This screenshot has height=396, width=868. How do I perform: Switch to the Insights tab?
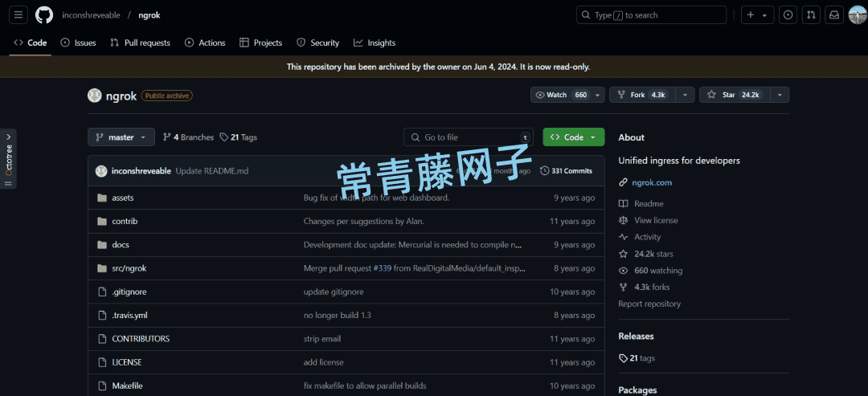(375, 43)
